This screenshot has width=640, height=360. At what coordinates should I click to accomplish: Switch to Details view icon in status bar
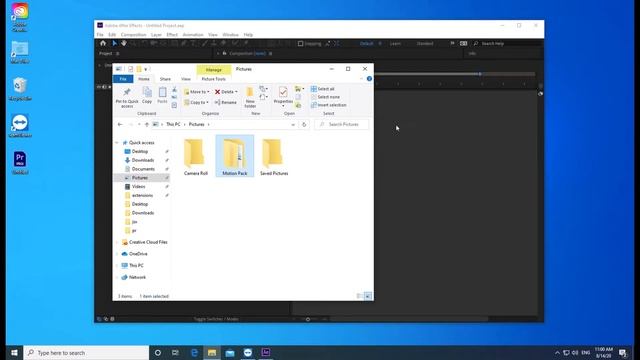(x=360, y=296)
